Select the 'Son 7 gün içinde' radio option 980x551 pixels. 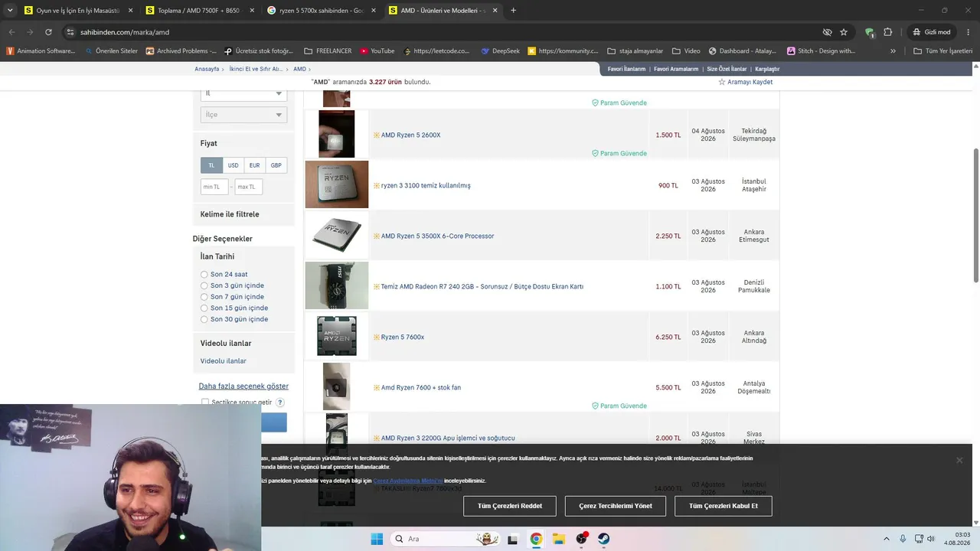click(x=204, y=297)
